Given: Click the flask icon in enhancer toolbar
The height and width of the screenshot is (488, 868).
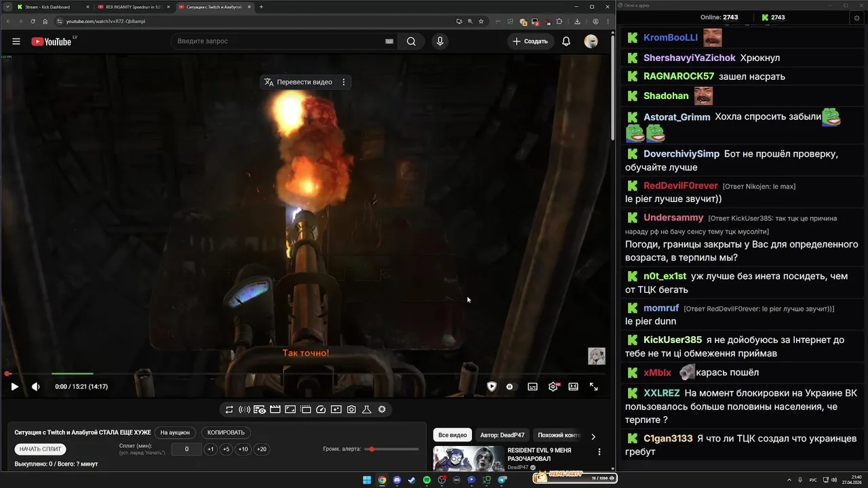Looking at the screenshot, I should (x=366, y=409).
